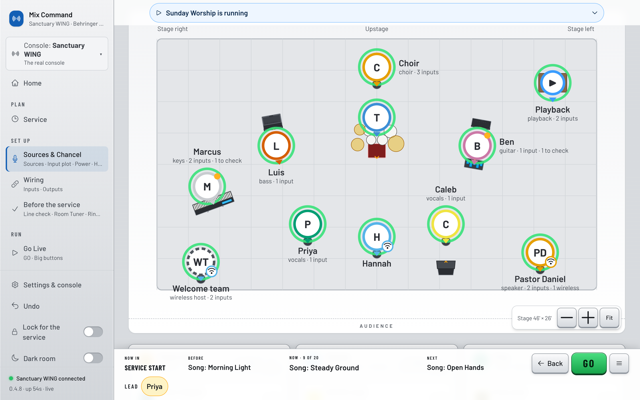Select Marcus keys source circle

pyautogui.click(x=207, y=187)
